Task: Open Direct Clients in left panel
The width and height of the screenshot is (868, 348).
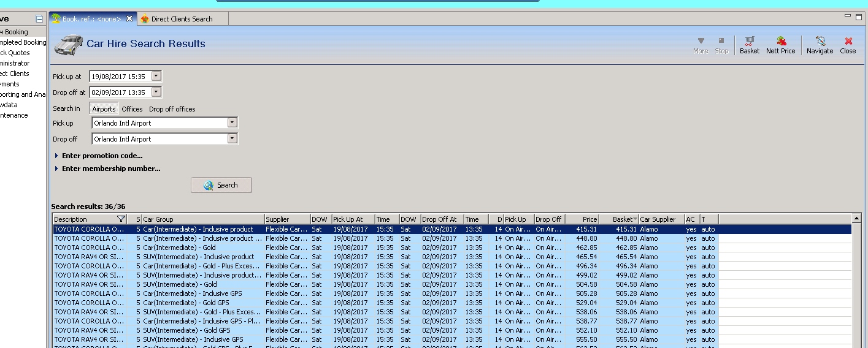Action: pos(15,74)
